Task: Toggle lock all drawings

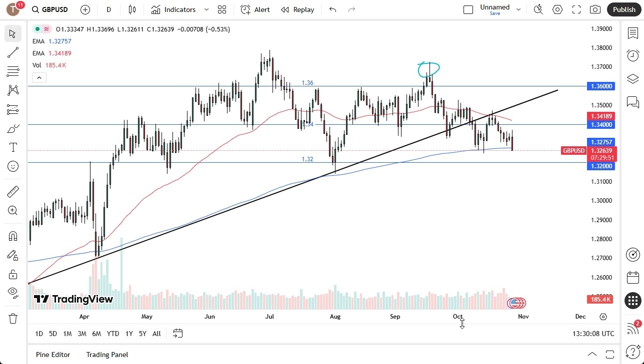Action: click(12, 274)
